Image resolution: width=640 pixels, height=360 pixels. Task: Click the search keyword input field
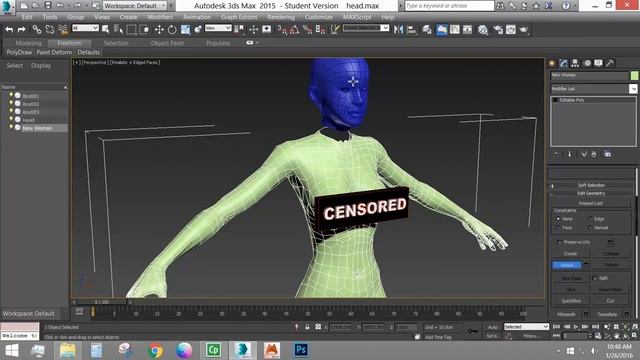click(449, 6)
